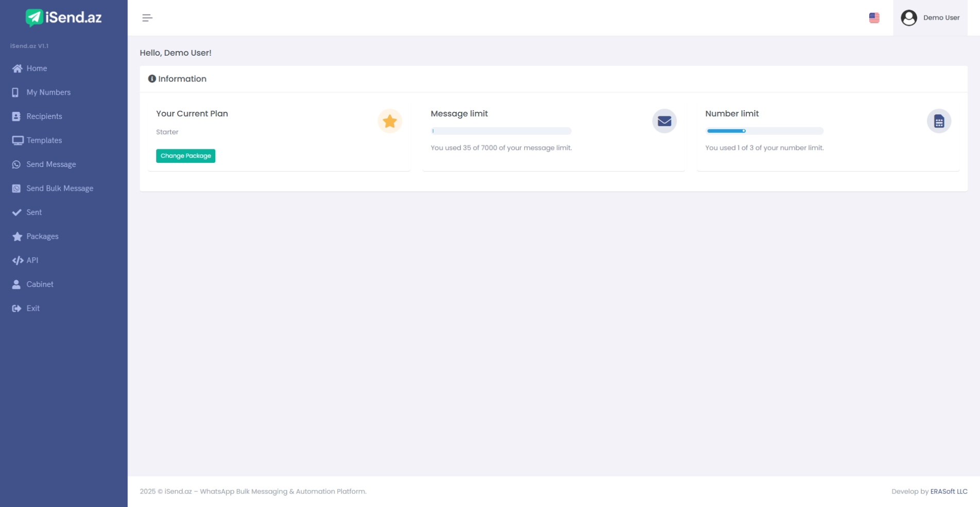Image resolution: width=980 pixels, height=507 pixels.
Task: Open the Demo User account menu
Action: click(930, 18)
